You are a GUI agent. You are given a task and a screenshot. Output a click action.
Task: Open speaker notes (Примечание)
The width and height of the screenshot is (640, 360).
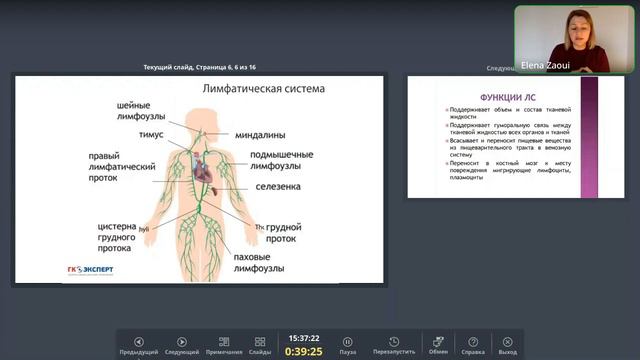tap(224, 346)
